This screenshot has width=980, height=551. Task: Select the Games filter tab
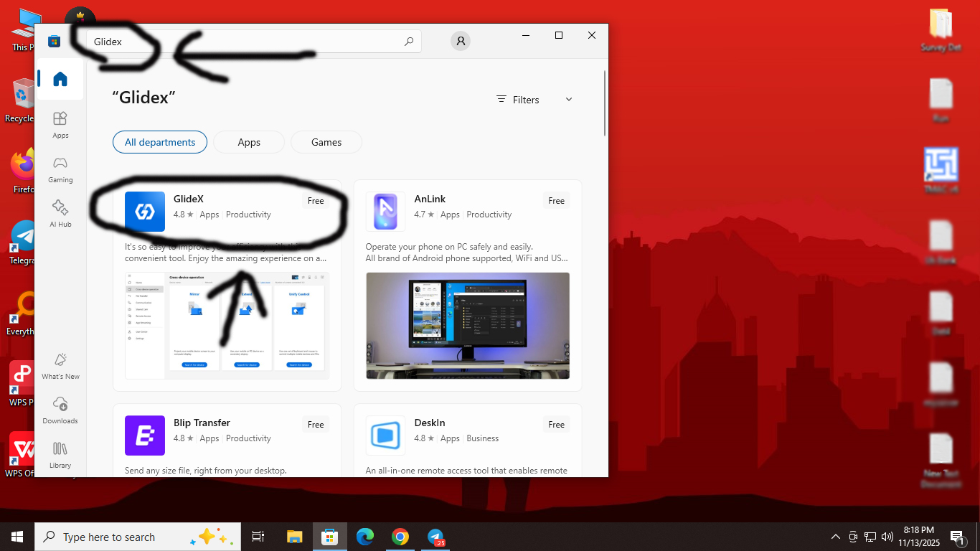[326, 142]
